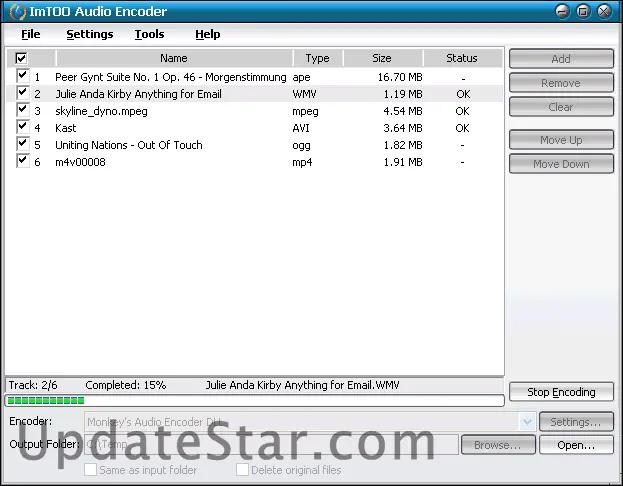Uncheck the Uniting Nations track checkbox
Image resolution: width=623 pixels, height=486 pixels.
coord(23,144)
